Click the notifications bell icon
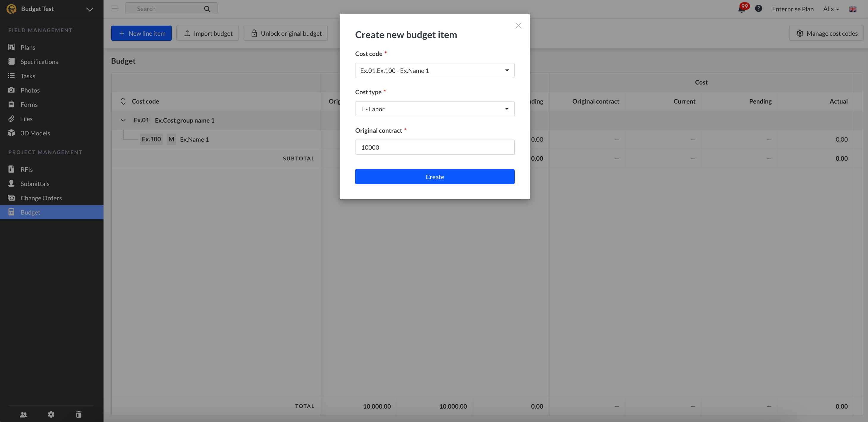The height and width of the screenshot is (422, 868). [741, 9]
